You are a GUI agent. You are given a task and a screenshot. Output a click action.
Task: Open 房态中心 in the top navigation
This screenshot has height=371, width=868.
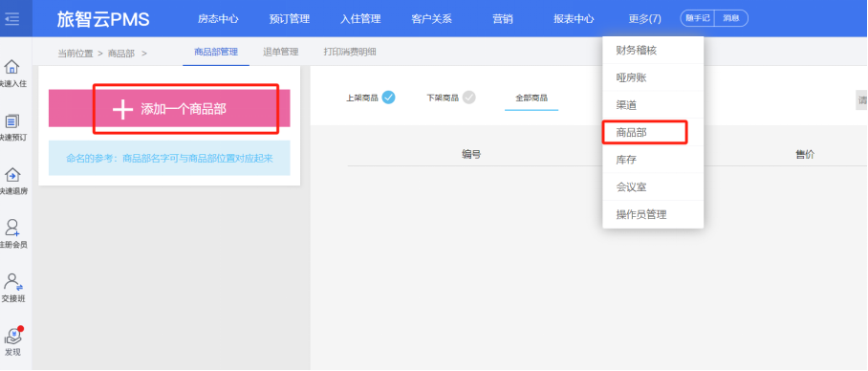[x=218, y=19]
